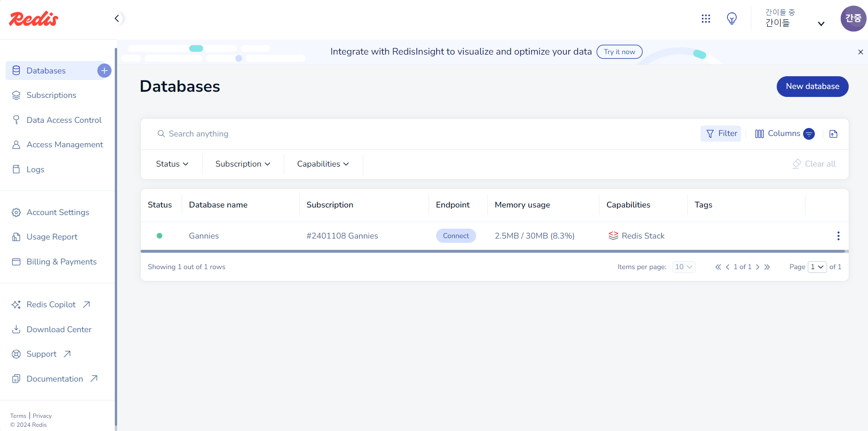Click the Redis logo
868x431 pixels.
pos(33,19)
